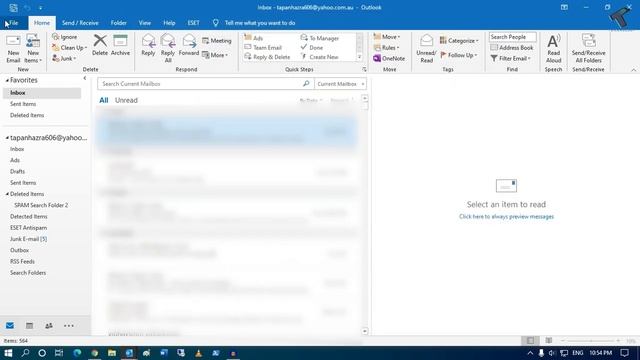Show Unread messages filter

(x=126, y=100)
